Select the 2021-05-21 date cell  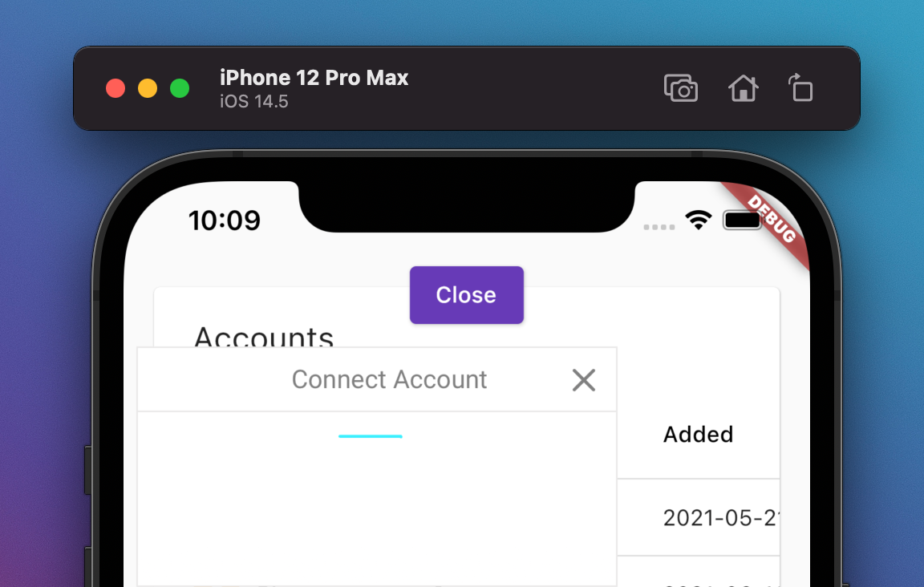(x=720, y=518)
